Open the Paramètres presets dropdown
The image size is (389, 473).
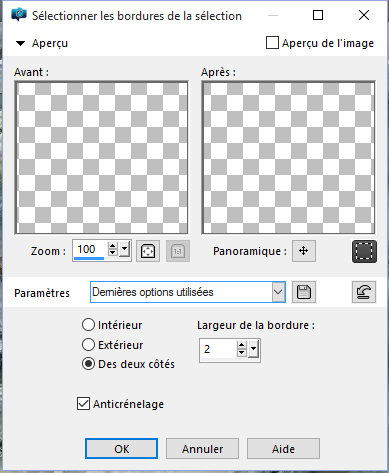[278, 292]
